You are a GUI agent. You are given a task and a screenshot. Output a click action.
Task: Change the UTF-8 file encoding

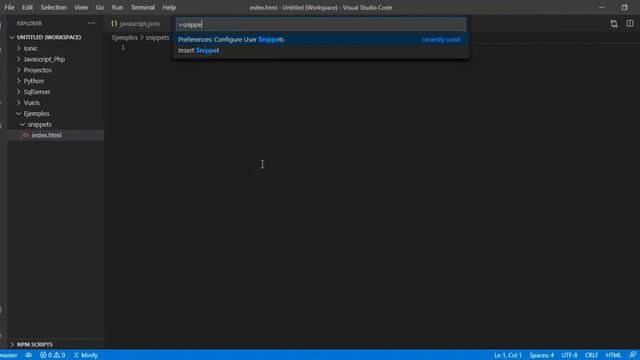click(x=569, y=355)
